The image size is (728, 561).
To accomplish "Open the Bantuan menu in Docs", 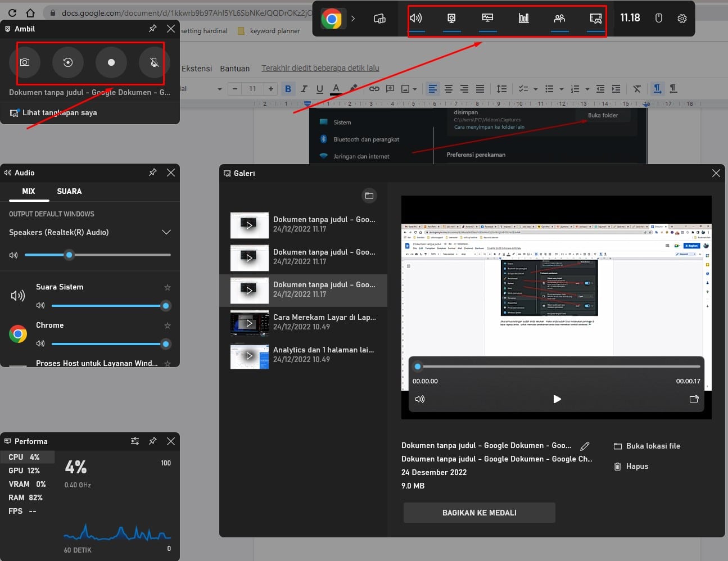I will click(235, 69).
